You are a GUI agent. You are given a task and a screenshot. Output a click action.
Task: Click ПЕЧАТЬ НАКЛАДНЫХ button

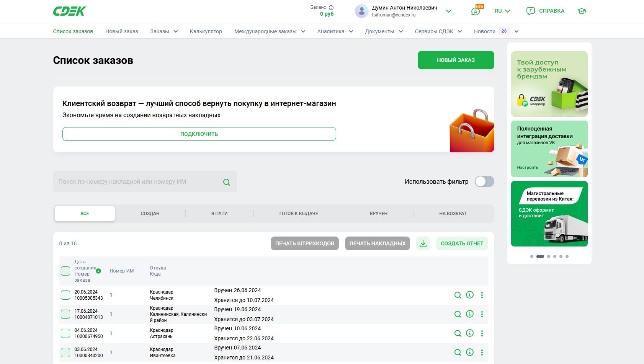[x=378, y=243]
